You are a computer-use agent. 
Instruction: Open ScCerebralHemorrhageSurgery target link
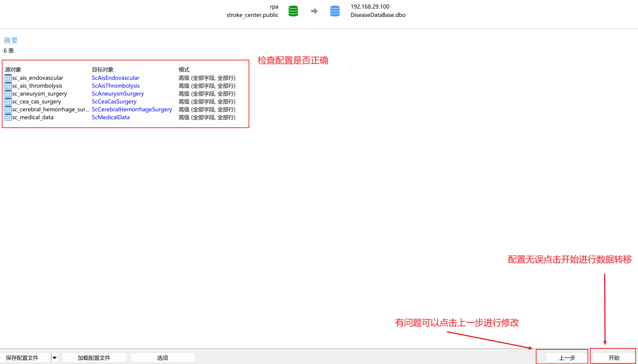tap(132, 109)
